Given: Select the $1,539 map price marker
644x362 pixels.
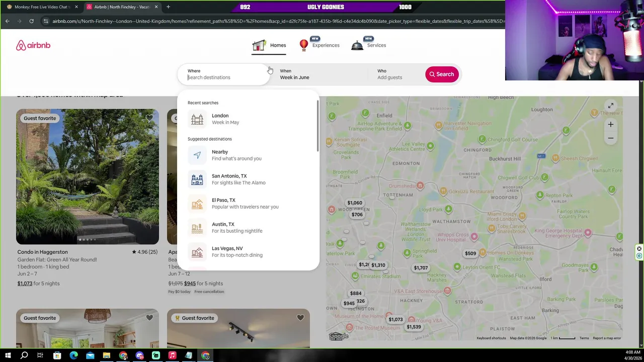Looking at the screenshot, I should pyautogui.click(x=414, y=327).
